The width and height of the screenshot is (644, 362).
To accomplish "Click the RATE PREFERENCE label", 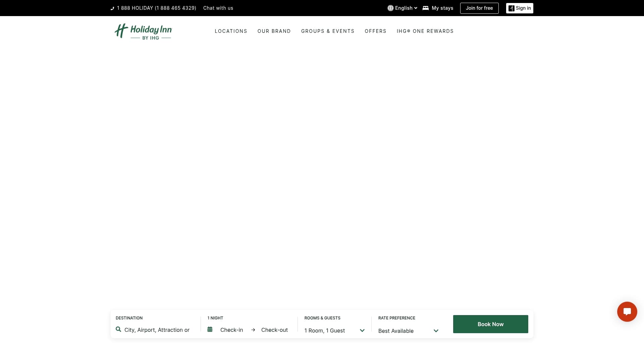I will tap(397, 318).
